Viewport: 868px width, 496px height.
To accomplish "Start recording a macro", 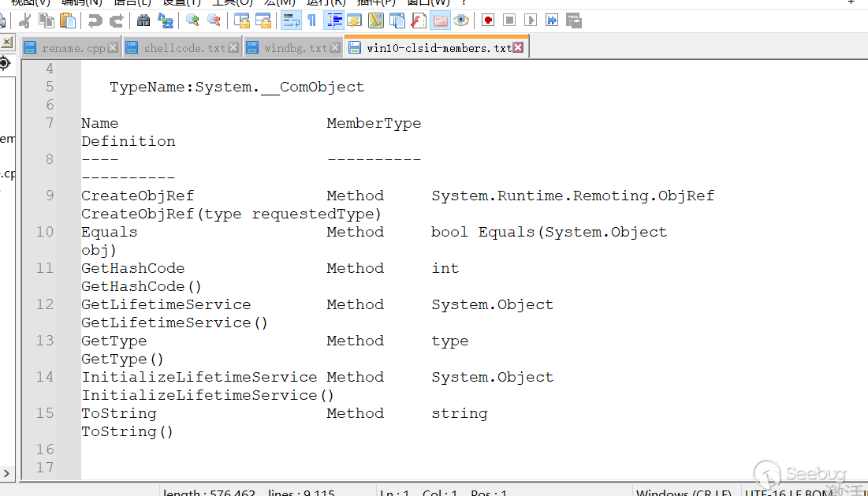I will tap(488, 21).
